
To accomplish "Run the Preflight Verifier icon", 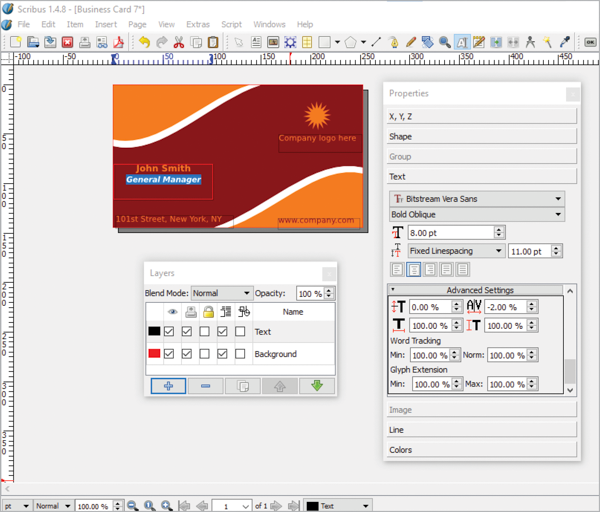I will pyautogui.click(x=102, y=42).
